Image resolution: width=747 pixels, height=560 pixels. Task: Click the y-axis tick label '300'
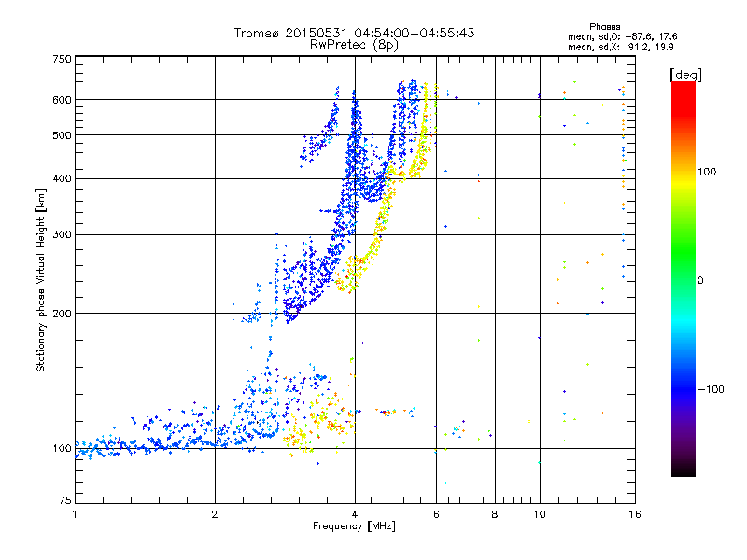pos(62,234)
